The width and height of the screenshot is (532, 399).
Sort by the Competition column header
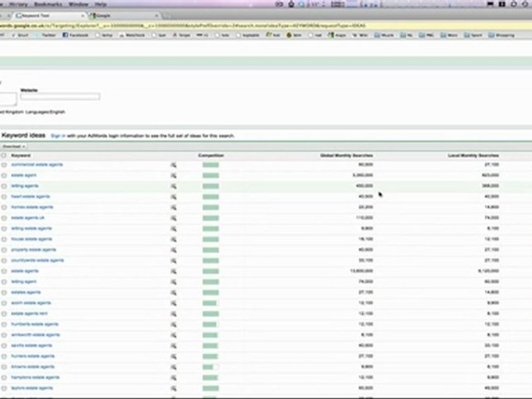[211, 155]
